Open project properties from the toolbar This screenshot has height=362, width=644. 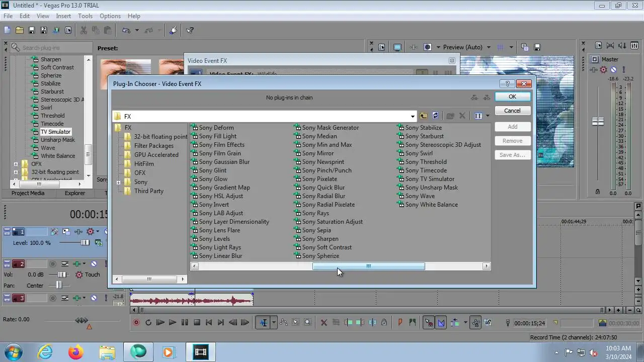68,30
